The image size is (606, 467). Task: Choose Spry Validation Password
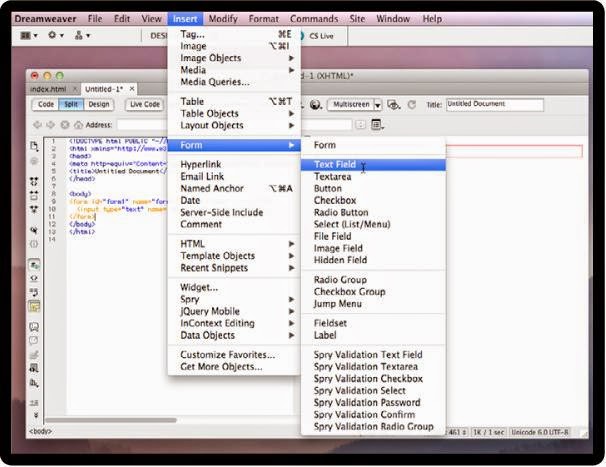[x=373, y=402]
